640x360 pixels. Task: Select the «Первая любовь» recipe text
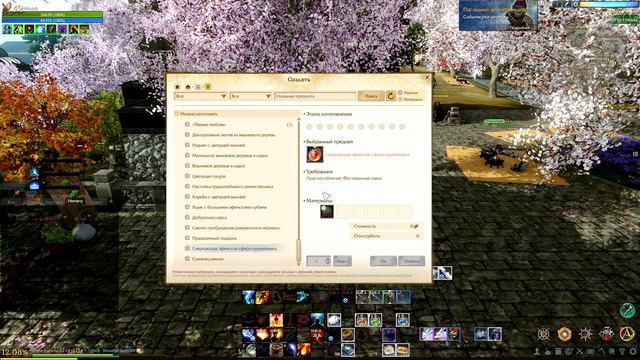point(209,124)
